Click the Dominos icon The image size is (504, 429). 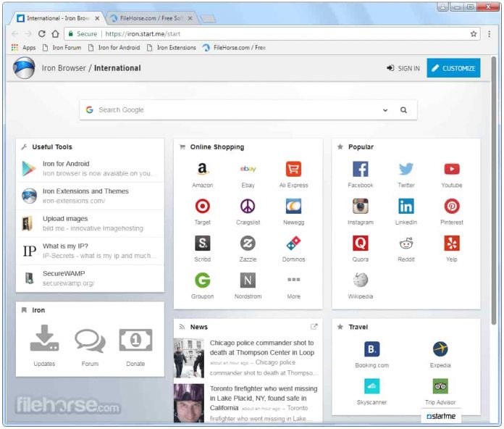coord(293,243)
